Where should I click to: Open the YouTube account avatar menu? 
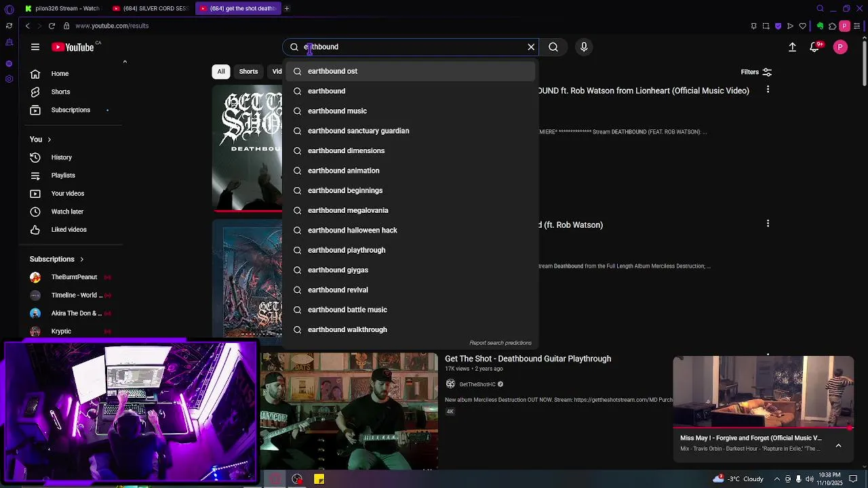pos(840,47)
